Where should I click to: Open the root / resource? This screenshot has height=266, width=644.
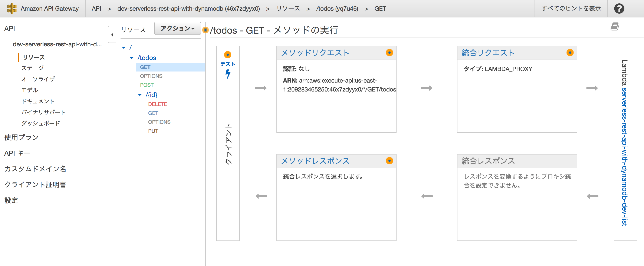(130, 47)
